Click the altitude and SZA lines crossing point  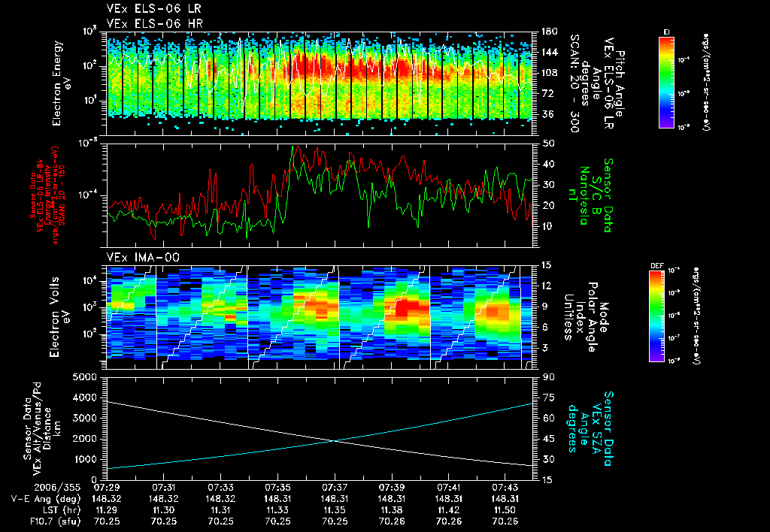click(335, 441)
